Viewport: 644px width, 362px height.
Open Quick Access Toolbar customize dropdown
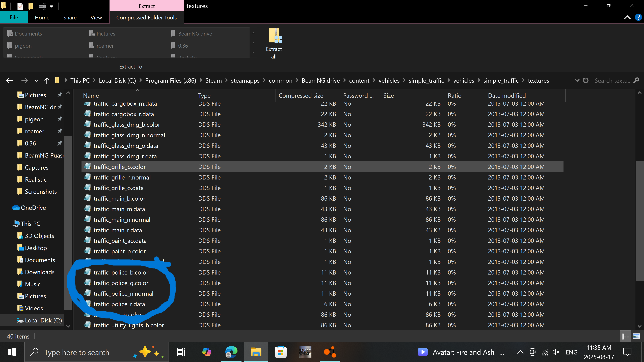(51, 6)
